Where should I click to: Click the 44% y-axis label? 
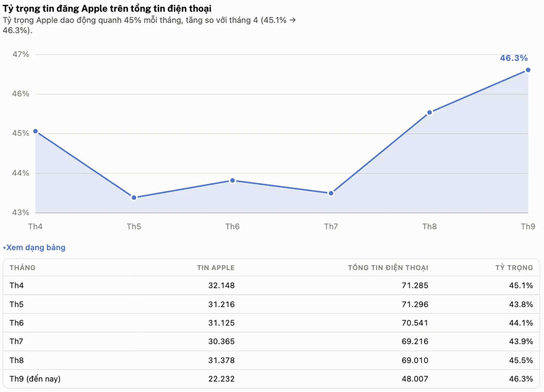[x=21, y=173]
